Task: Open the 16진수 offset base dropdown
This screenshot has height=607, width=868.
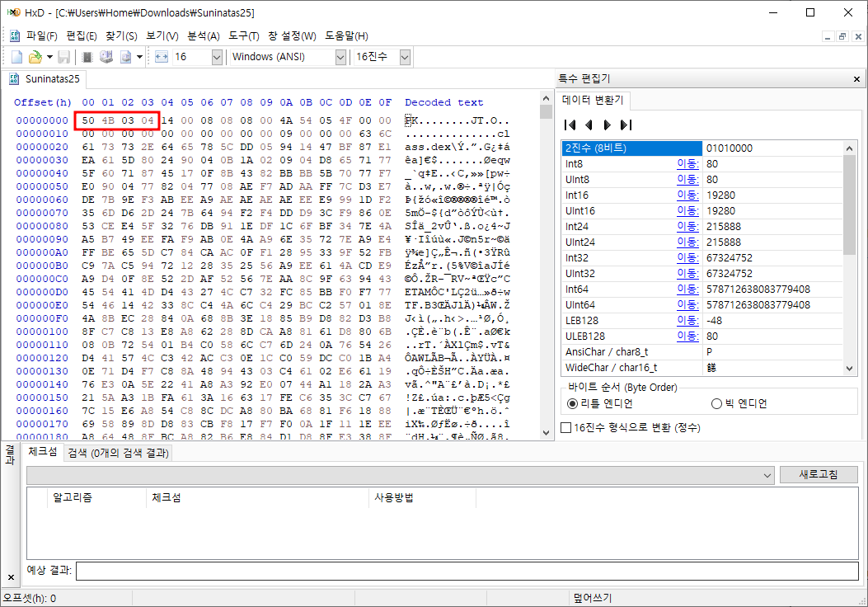Action: [405, 57]
